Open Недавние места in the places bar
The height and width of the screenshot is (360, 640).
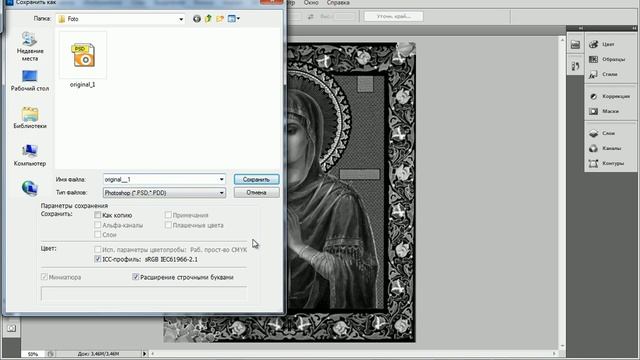click(30, 47)
